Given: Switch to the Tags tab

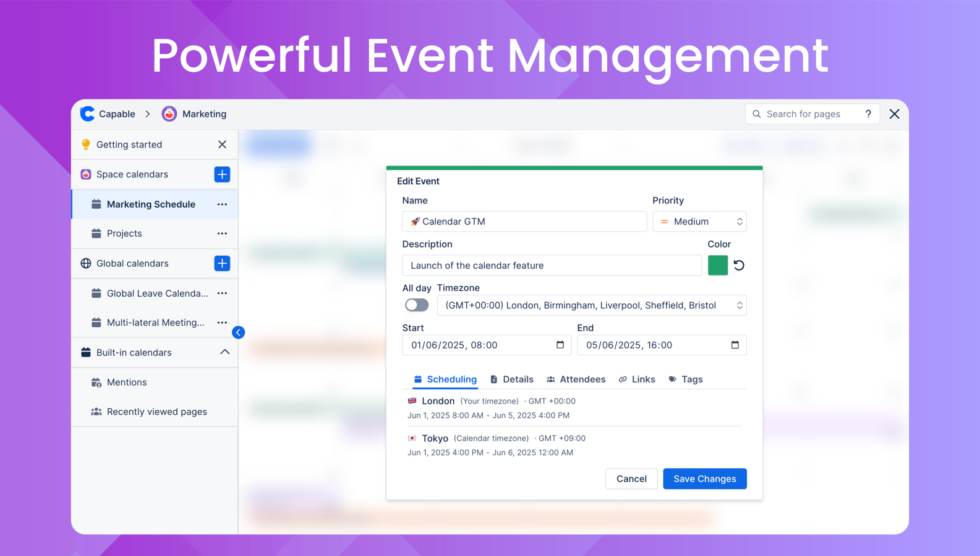Looking at the screenshot, I should 686,379.
